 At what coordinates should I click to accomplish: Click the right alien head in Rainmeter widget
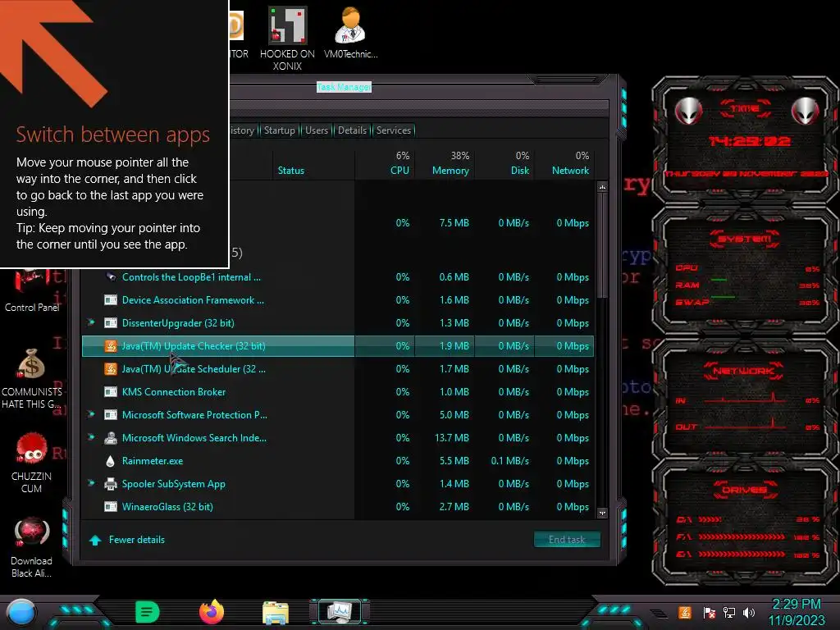pyautogui.click(x=806, y=111)
